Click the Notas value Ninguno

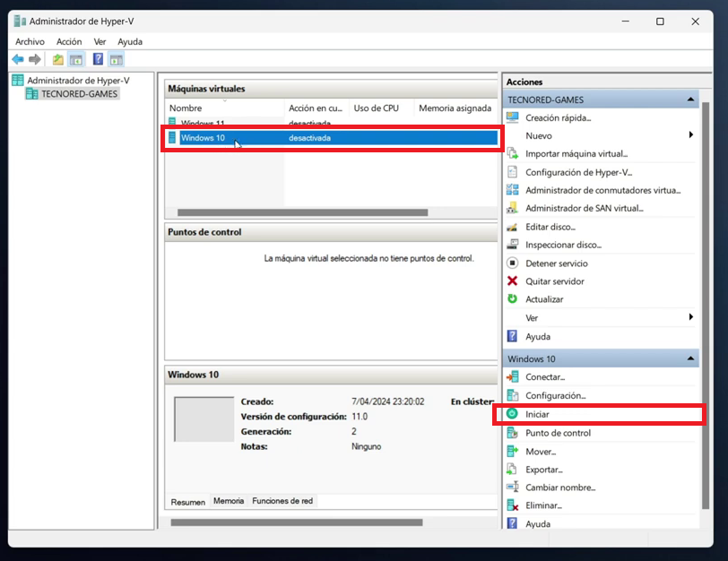point(367,446)
